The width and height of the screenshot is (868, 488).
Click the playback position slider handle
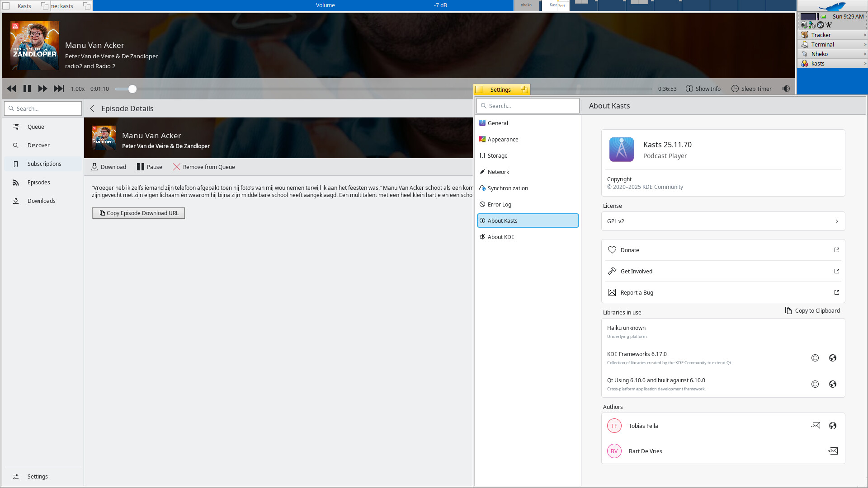(132, 89)
